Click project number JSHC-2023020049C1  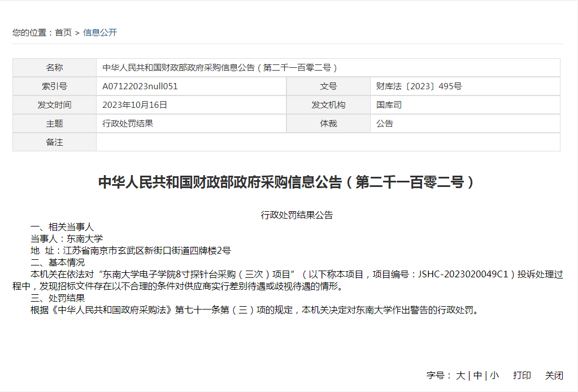point(463,275)
